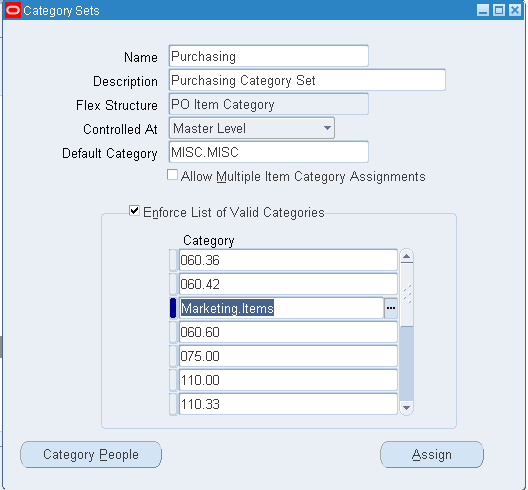
Task: Select record indicator for 075.00 row
Action: (173, 356)
